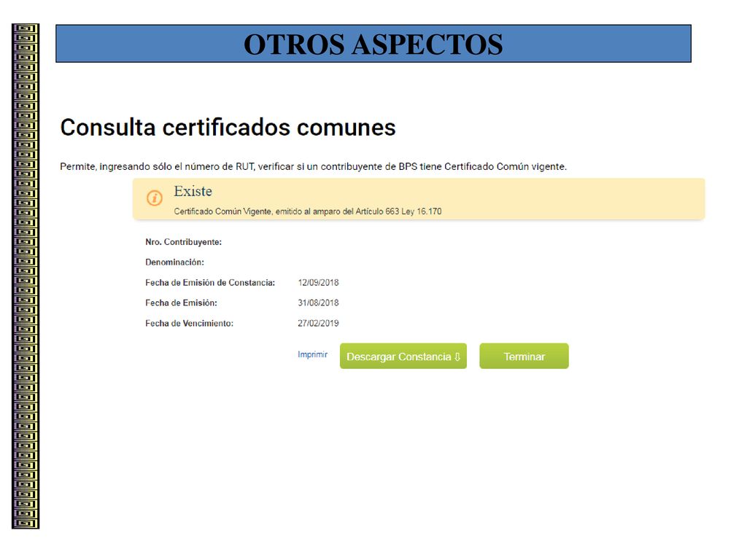Screen dimensions: 747x560
Task: Select the date value 12/09/2018
Action: [x=318, y=282]
